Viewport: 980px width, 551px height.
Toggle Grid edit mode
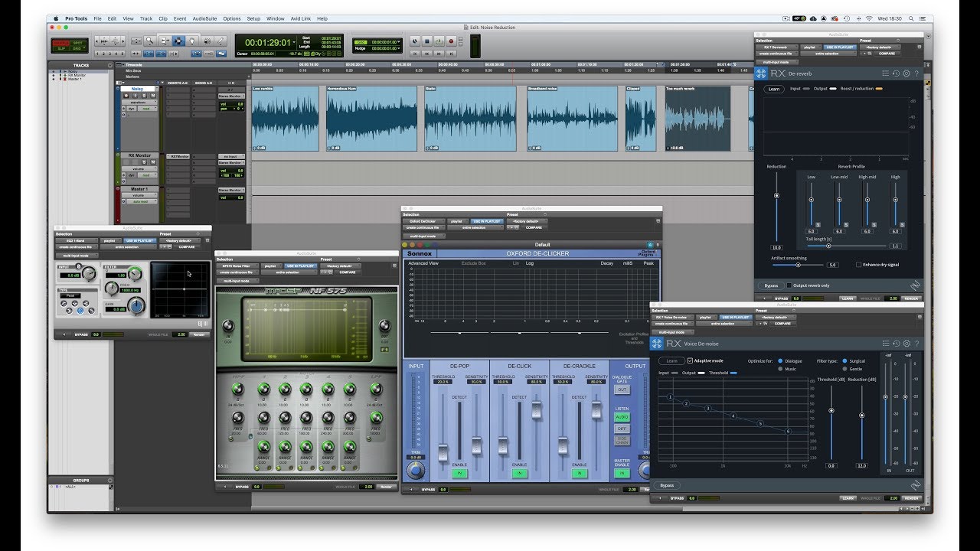(x=77, y=50)
